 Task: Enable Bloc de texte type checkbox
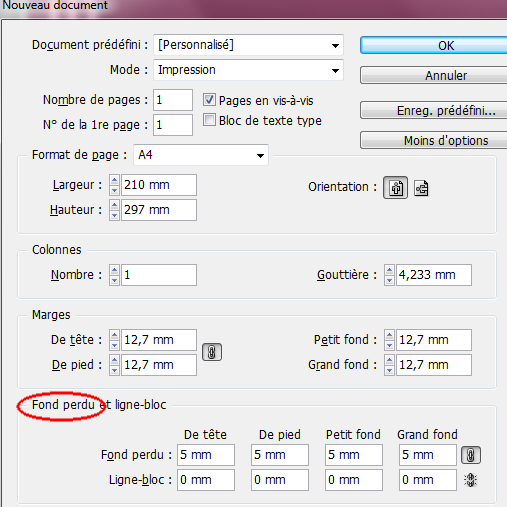209,120
